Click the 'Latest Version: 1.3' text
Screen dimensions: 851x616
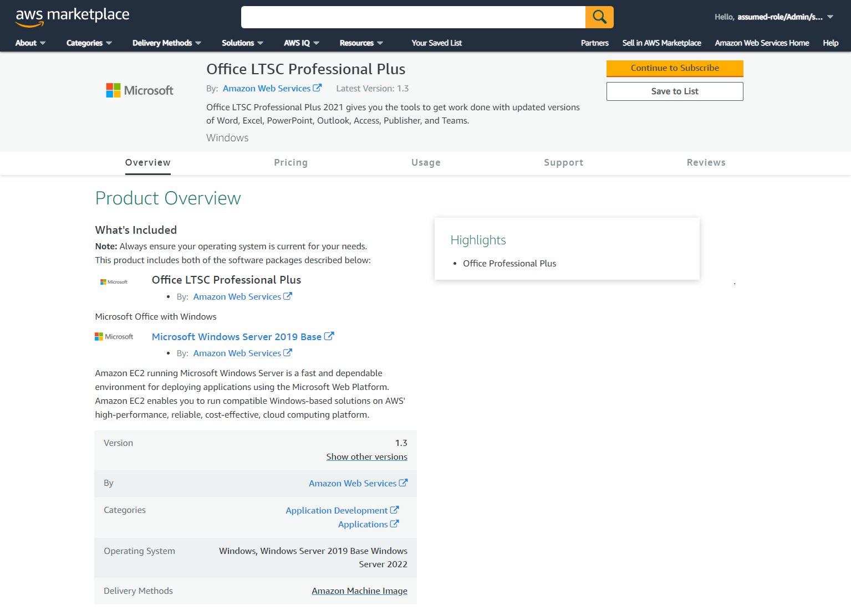click(x=373, y=88)
